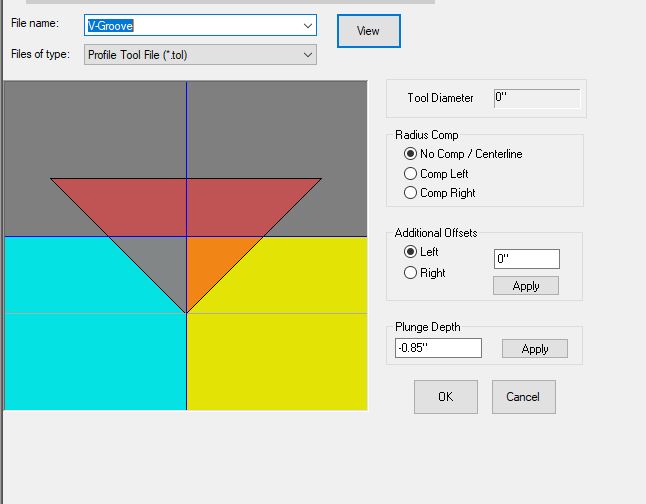The image size is (646, 504).
Task: Choose Comp Right radio option
Action: tap(410, 193)
